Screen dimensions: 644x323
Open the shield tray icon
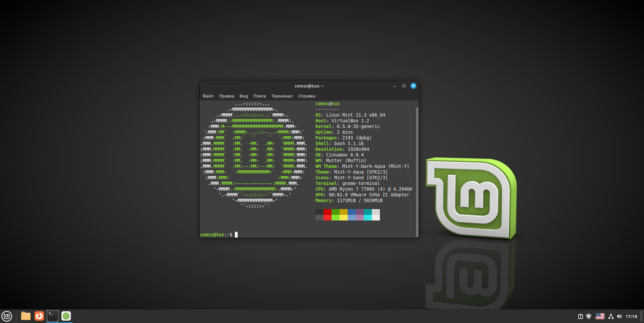[589, 317]
